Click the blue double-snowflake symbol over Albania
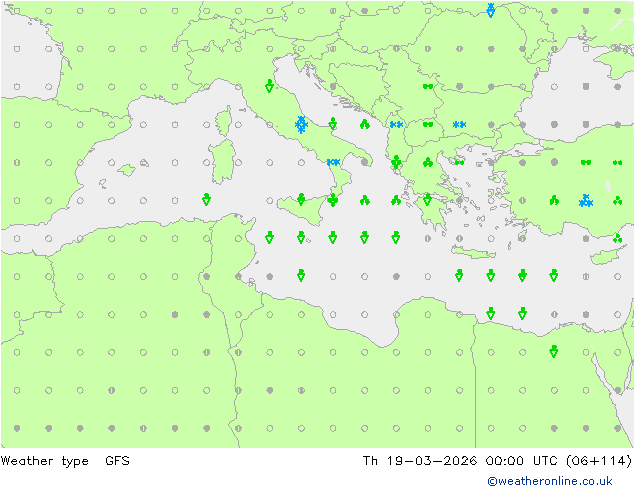 click(x=396, y=125)
